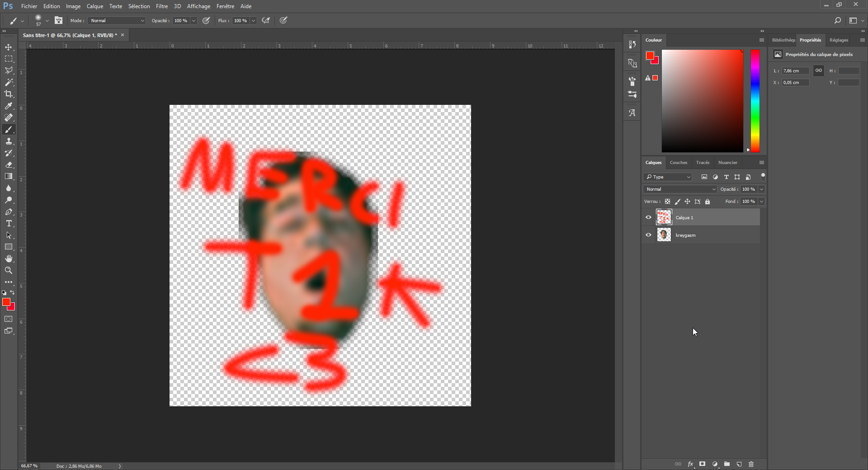Open layer Opacité dropdown arrow
The width and height of the screenshot is (868, 470).
(x=762, y=189)
